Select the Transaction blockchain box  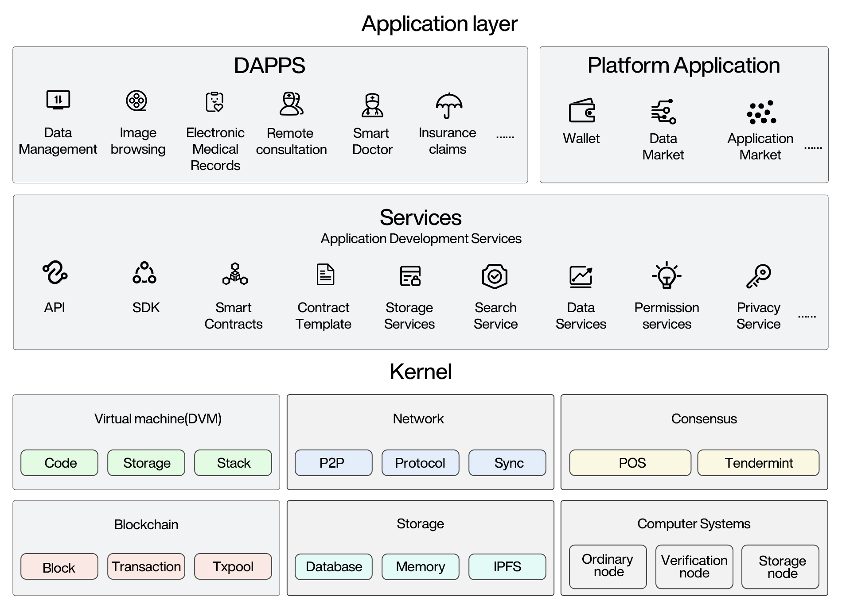pyautogui.click(x=146, y=566)
